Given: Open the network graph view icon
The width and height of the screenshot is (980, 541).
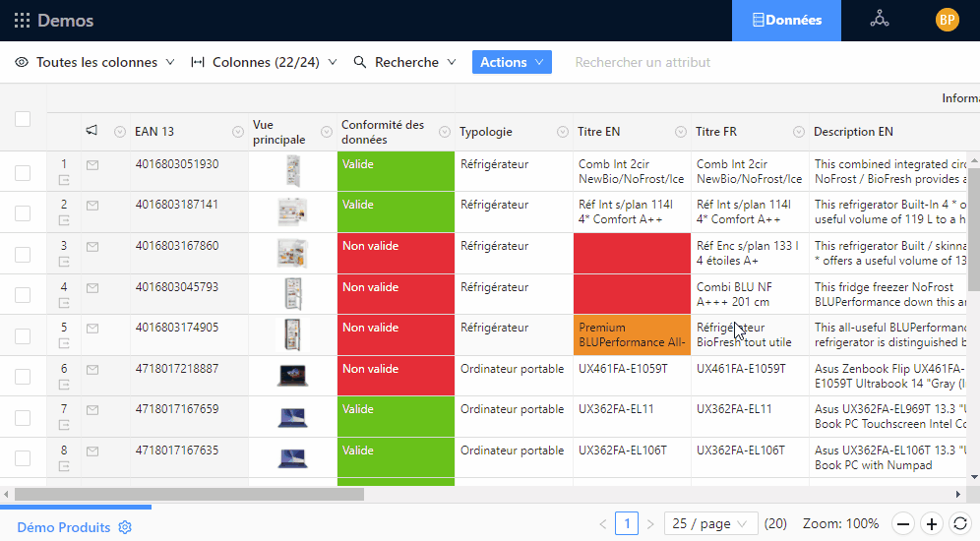Looking at the screenshot, I should coord(879,20).
